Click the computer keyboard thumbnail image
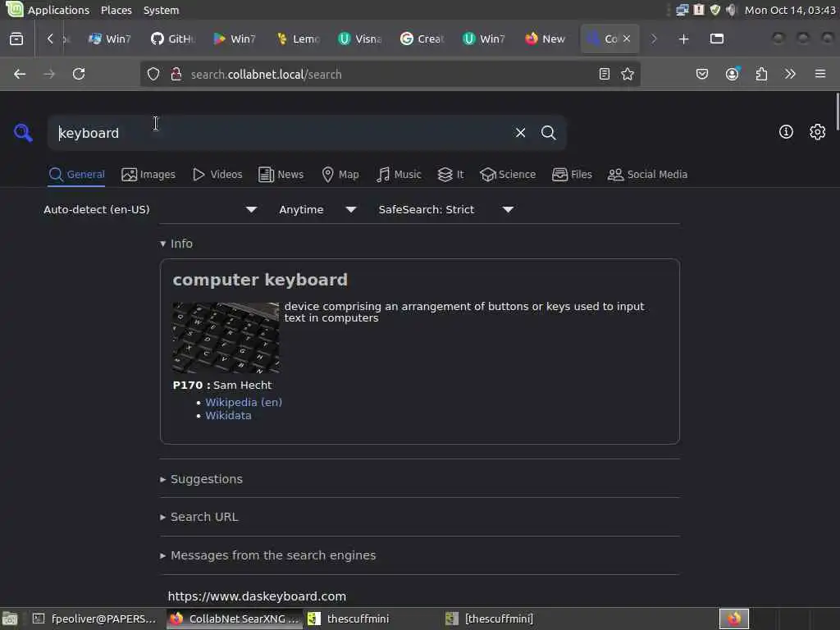This screenshot has width=840, height=630. pyautogui.click(x=226, y=338)
